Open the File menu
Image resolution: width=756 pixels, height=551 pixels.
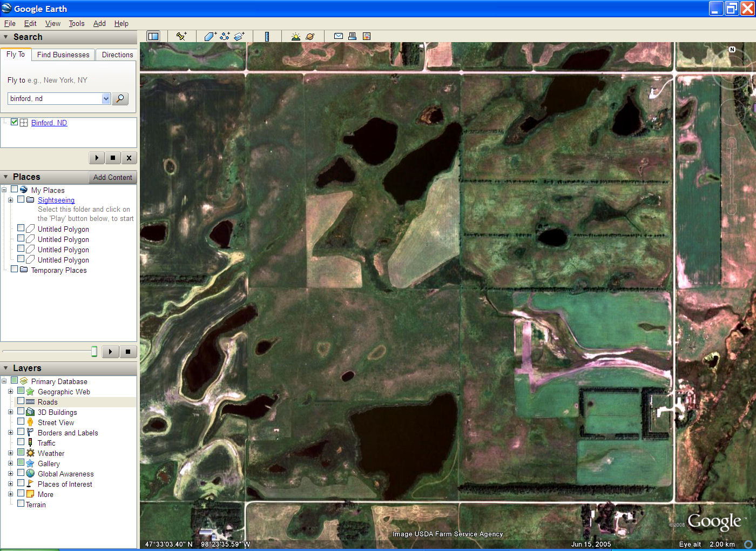(10, 23)
